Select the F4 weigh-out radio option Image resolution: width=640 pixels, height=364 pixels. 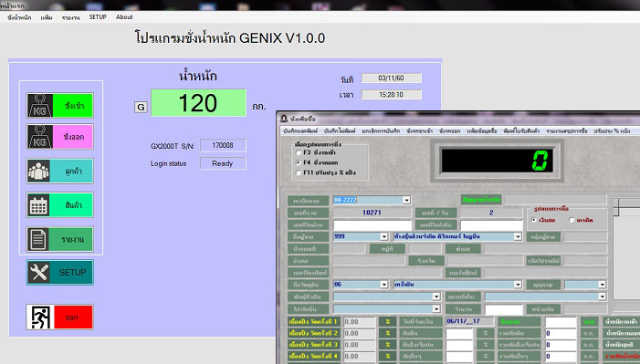click(299, 162)
